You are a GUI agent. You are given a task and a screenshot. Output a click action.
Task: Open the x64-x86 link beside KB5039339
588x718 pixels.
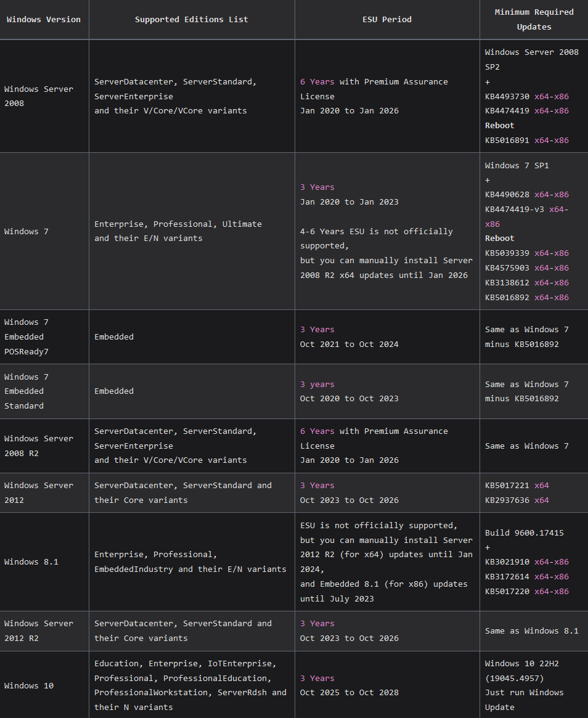552,253
